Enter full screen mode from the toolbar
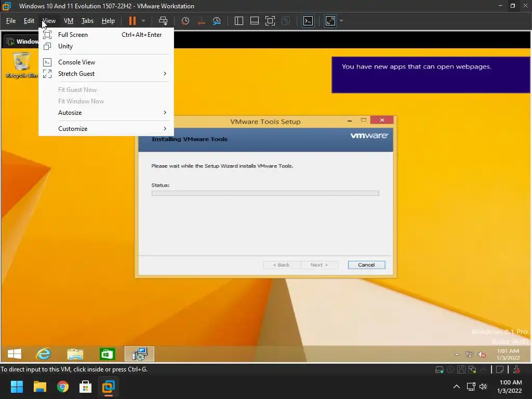532x399 pixels. click(270, 21)
